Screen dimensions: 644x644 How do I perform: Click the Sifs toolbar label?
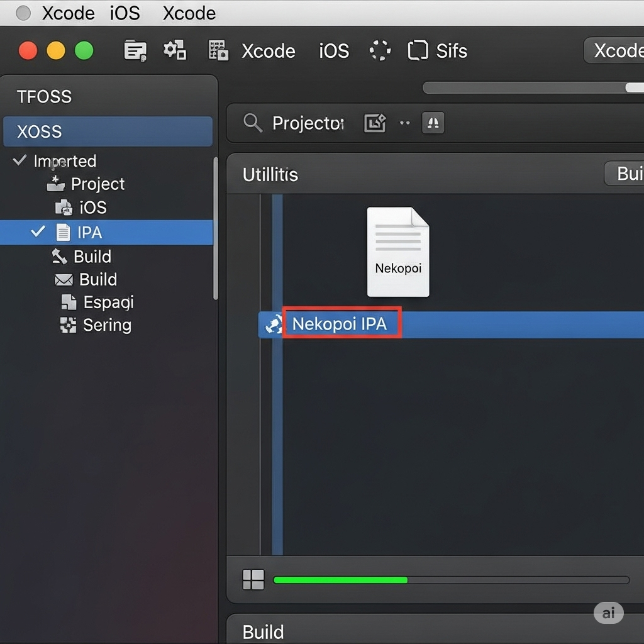452,52
